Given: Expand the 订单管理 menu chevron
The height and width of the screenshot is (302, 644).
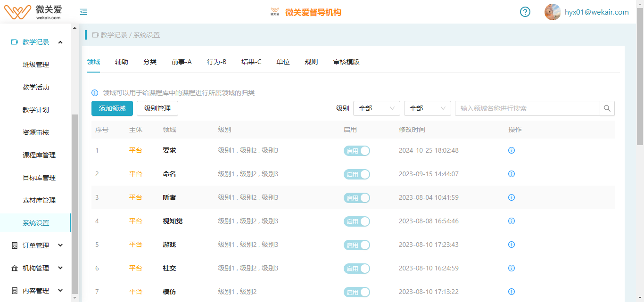Looking at the screenshot, I should coord(60,245).
